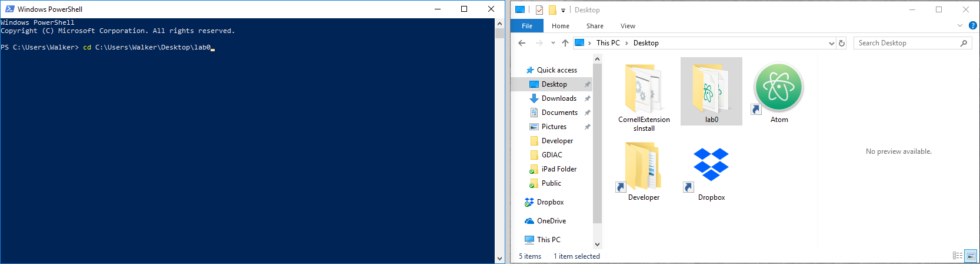Go up one folder level with up arrow
The width and height of the screenshot is (980, 264).
565,43
